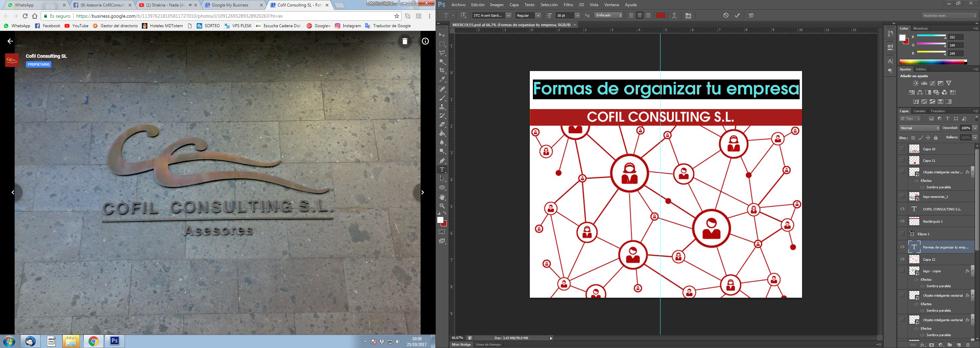
Task: Cancel current text edits icon
Action: click(726, 16)
